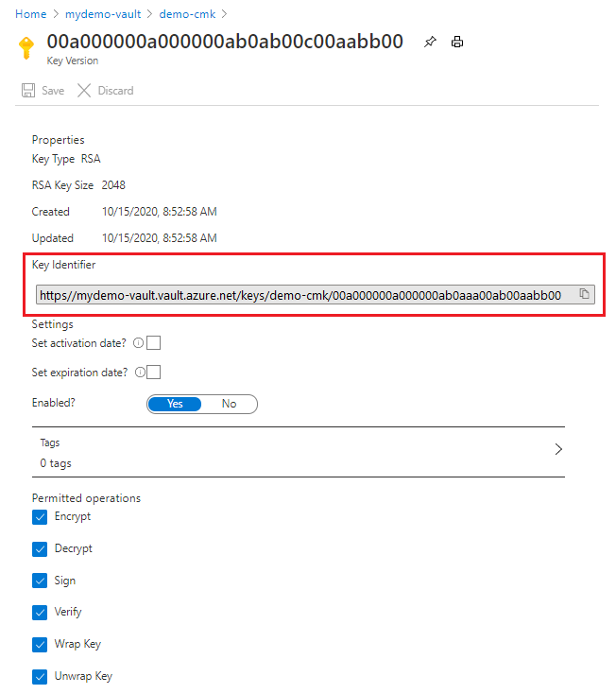The width and height of the screenshot is (616, 694).
Task: Click the print icon in header
Action: coord(457,42)
